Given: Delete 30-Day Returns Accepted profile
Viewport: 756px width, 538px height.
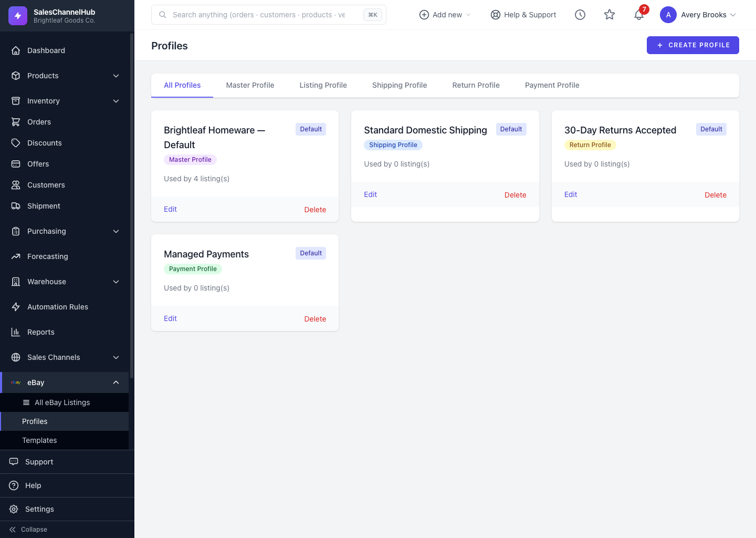Looking at the screenshot, I should [x=716, y=195].
